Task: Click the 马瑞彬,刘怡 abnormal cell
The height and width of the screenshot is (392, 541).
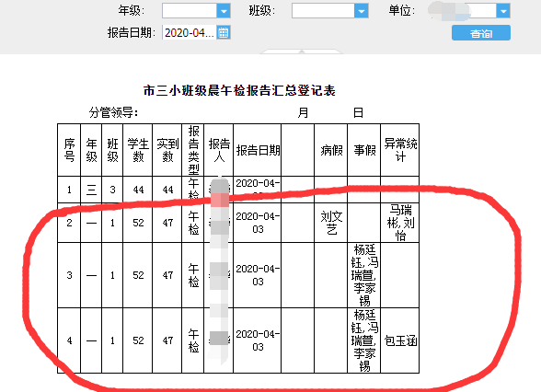Action: pyautogui.click(x=400, y=223)
